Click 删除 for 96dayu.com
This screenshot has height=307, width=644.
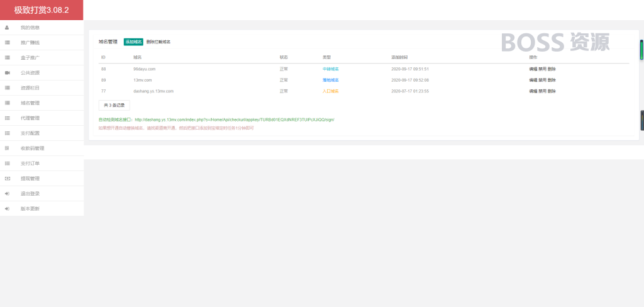pos(552,69)
